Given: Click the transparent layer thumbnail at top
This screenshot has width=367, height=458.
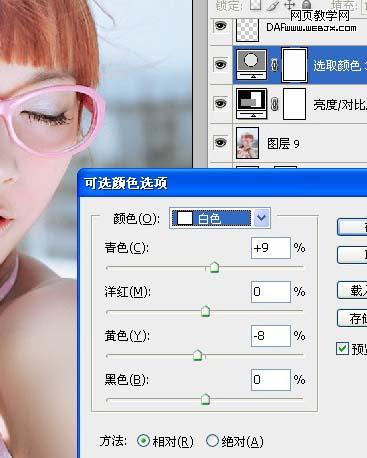Looking at the screenshot, I should point(247,29).
